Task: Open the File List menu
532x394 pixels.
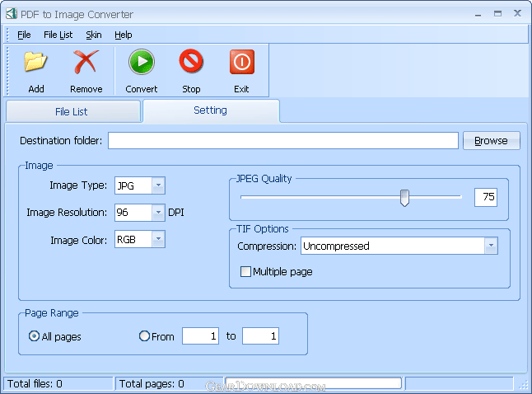Action: pyautogui.click(x=58, y=35)
